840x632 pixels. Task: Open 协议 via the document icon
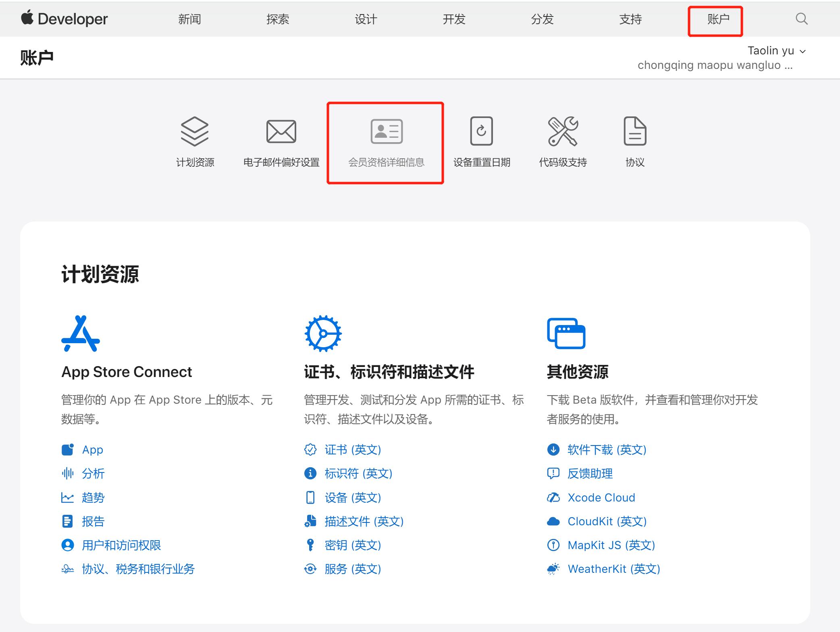pyautogui.click(x=635, y=131)
